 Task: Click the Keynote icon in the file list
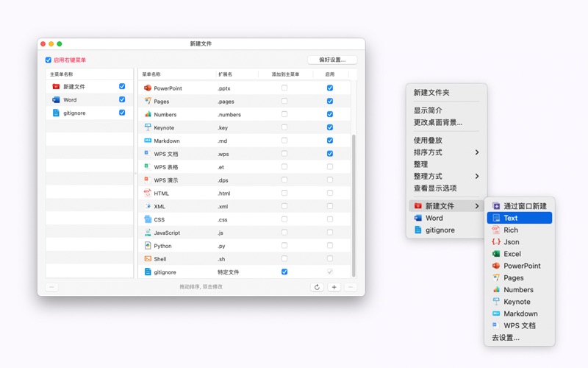pos(148,127)
